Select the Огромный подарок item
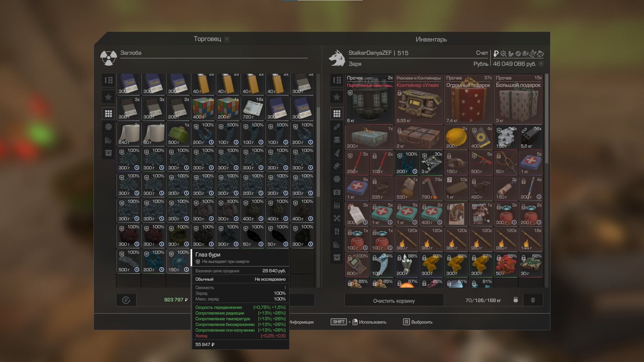Viewport: 644px width, 362px height. (x=469, y=99)
